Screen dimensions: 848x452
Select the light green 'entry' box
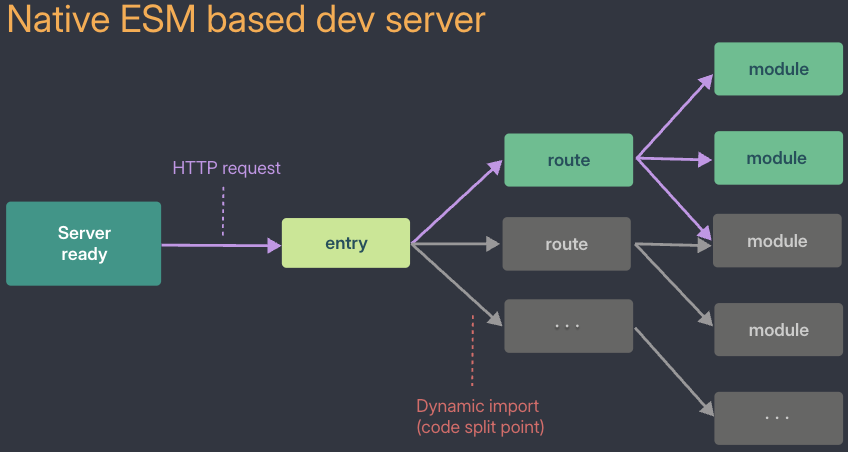click(x=346, y=243)
